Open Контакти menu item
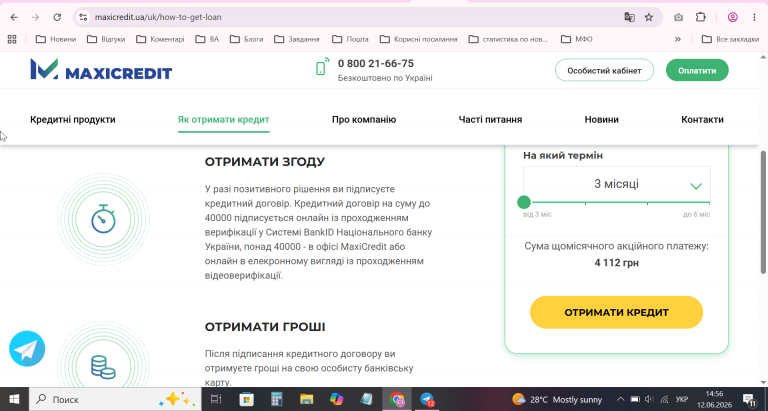 702,120
